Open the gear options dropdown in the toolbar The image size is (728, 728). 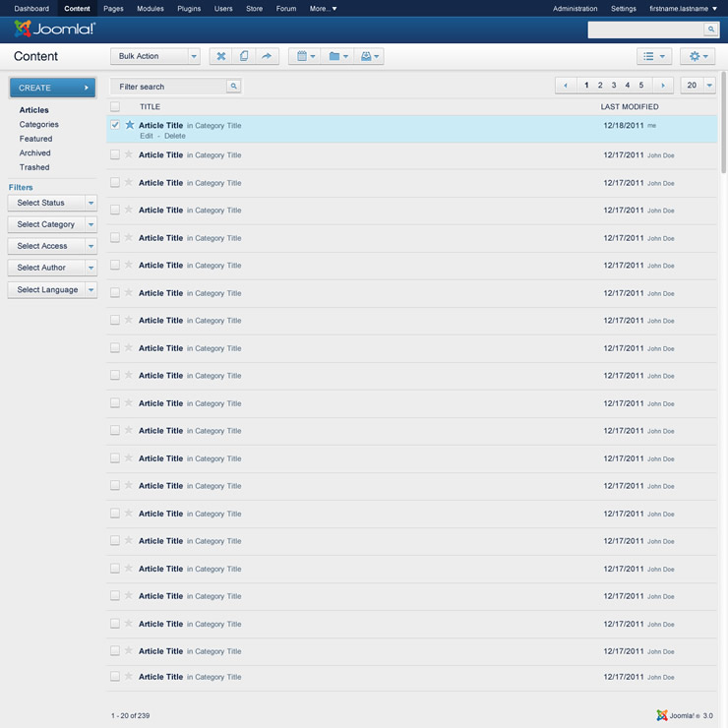pyautogui.click(x=698, y=56)
